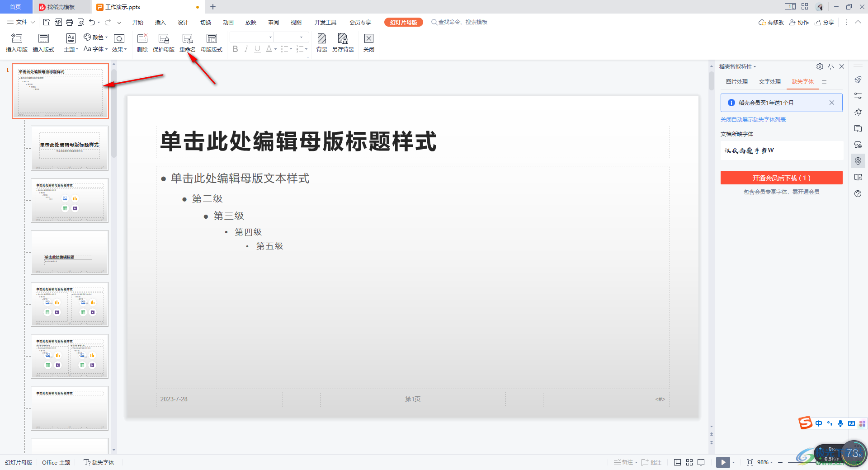Viewport: 868px width, 470px height.
Task: Open the panel's more-options menu icon
Action: pos(824,82)
